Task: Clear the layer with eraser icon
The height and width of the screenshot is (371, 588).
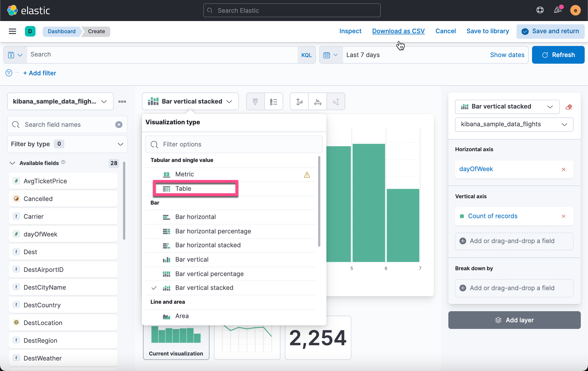Action: 569,107
